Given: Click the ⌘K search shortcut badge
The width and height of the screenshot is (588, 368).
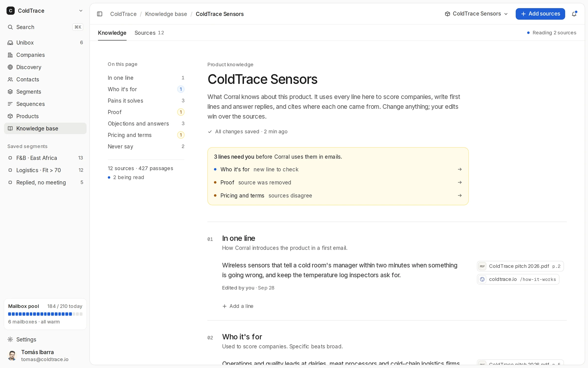Looking at the screenshot, I should pyautogui.click(x=78, y=27).
